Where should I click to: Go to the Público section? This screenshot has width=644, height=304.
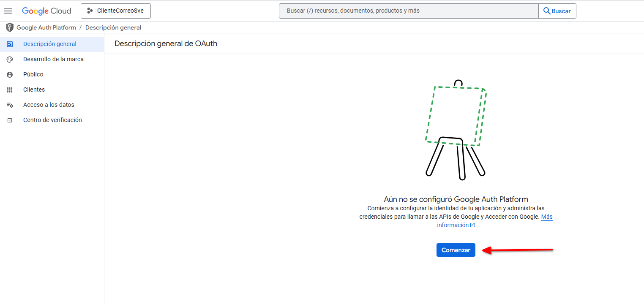[33, 75]
